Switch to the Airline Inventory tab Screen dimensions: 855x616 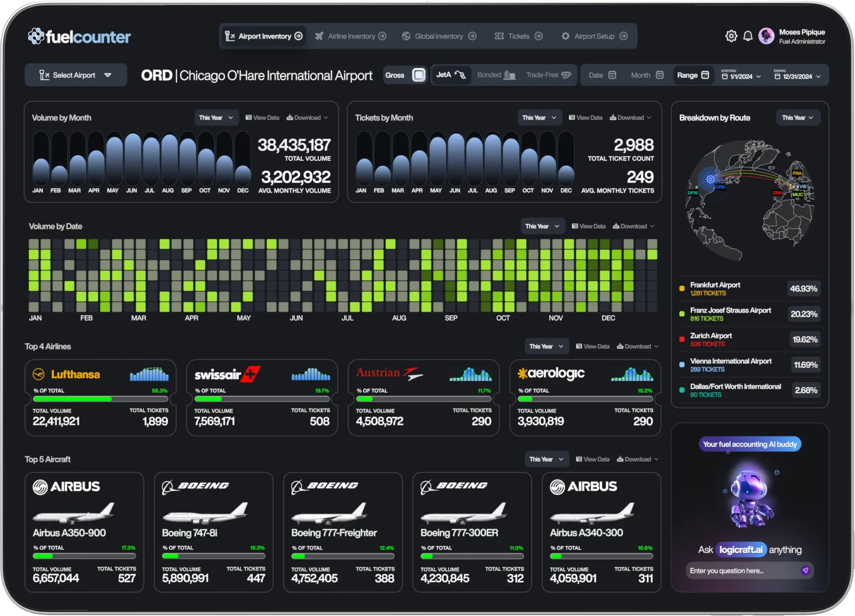coord(351,36)
